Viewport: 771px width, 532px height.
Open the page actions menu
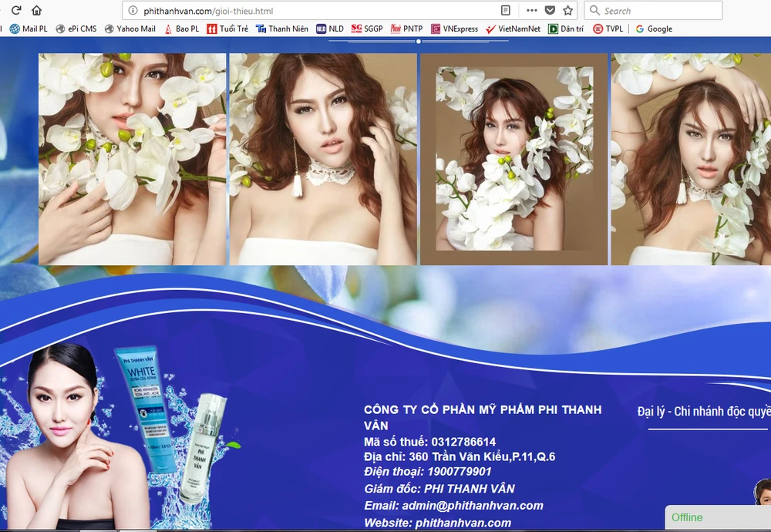point(530,10)
